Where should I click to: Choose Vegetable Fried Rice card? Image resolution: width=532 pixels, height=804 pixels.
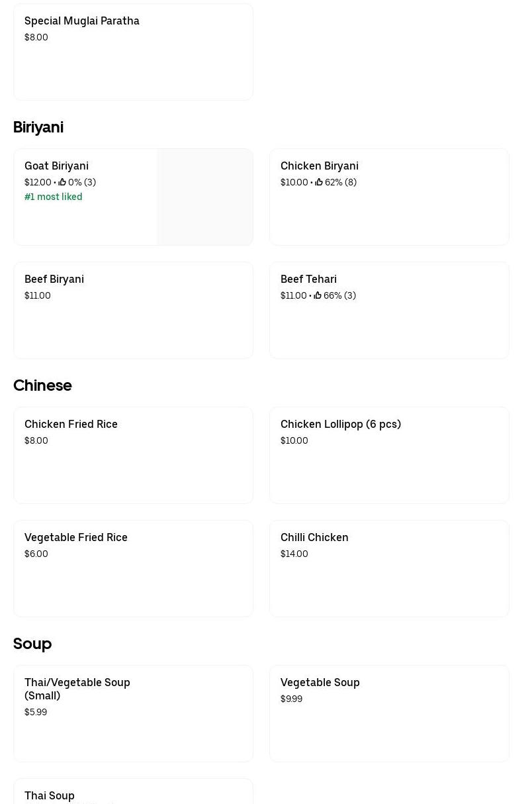point(133,568)
